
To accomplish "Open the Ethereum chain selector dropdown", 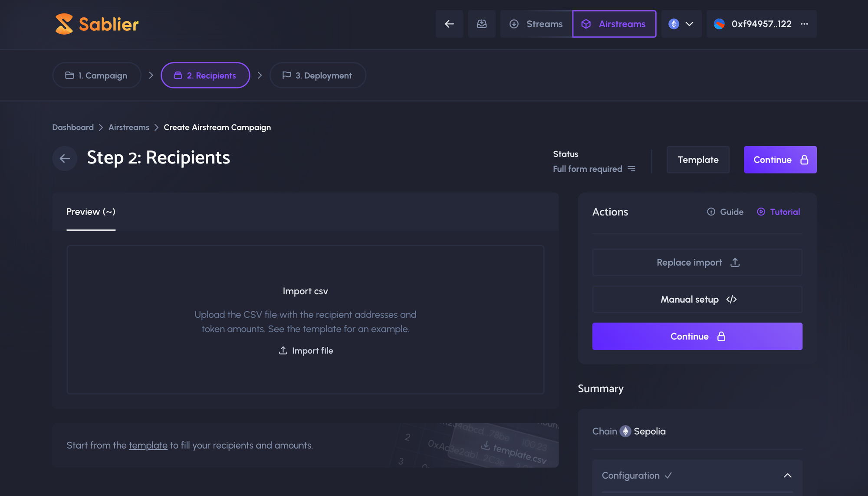I will 681,24.
